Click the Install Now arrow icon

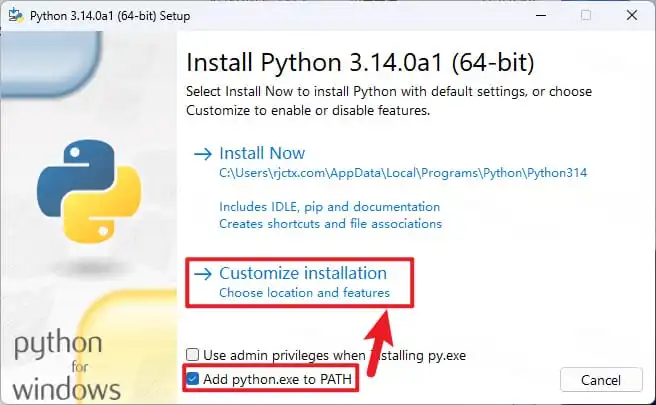(x=203, y=154)
